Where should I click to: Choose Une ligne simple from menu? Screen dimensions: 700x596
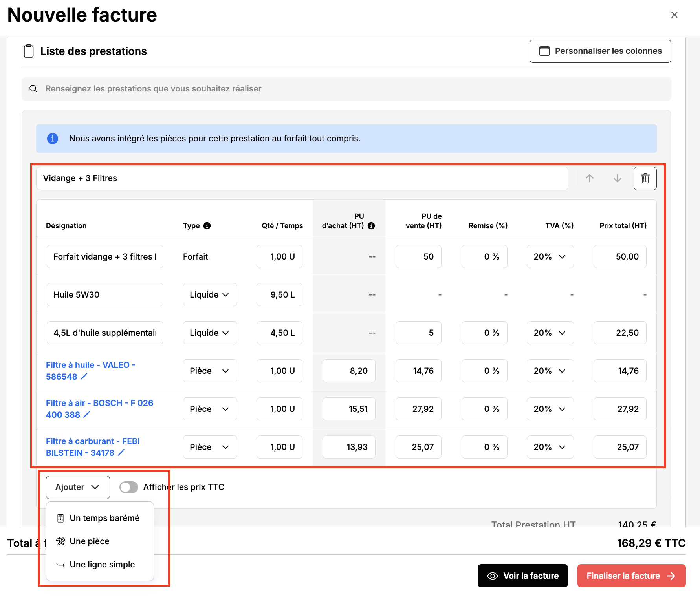pos(100,565)
